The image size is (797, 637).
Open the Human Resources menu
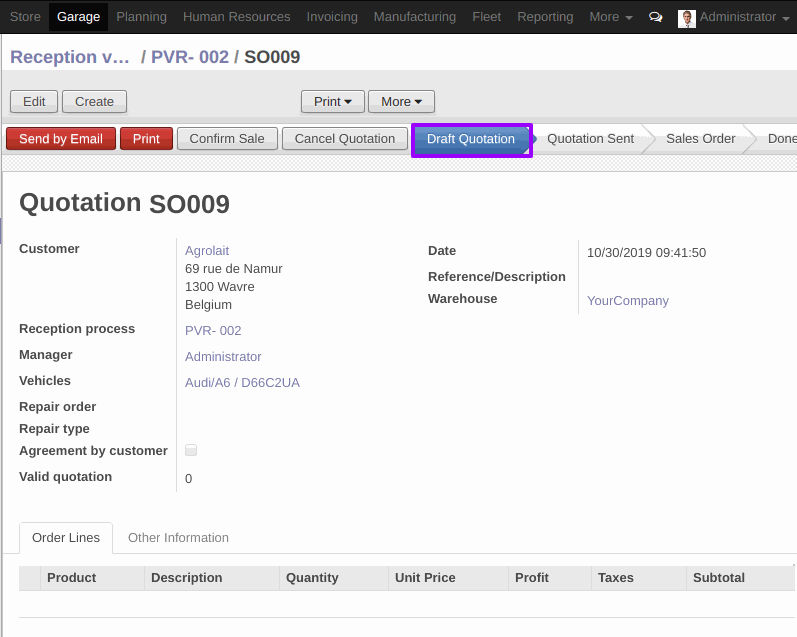[236, 17]
